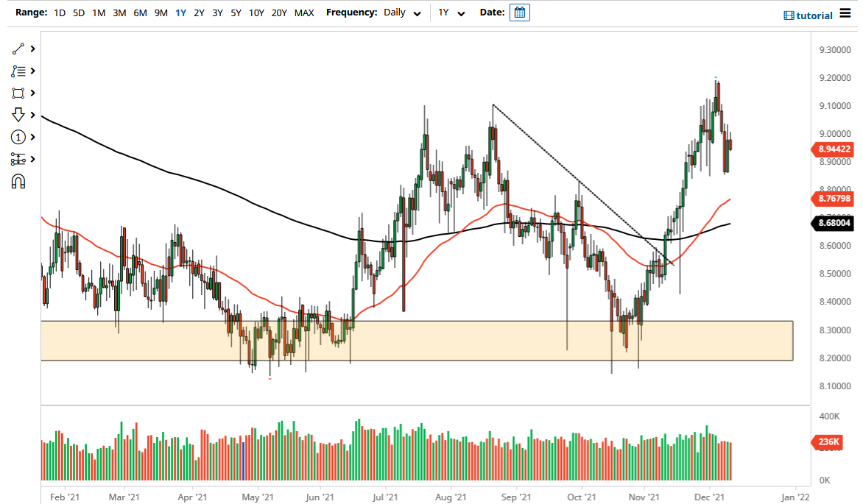Select the numbered callout annotation tool
Image resolution: width=863 pixels, height=504 pixels.
pyautogui.click(x=18, y=137)
